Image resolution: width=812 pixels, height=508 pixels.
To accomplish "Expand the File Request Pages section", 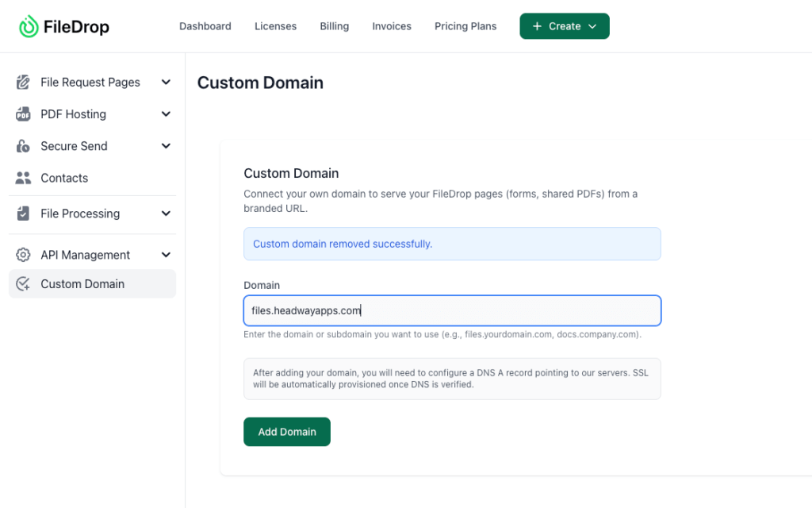I will click(x=166, y=82).
